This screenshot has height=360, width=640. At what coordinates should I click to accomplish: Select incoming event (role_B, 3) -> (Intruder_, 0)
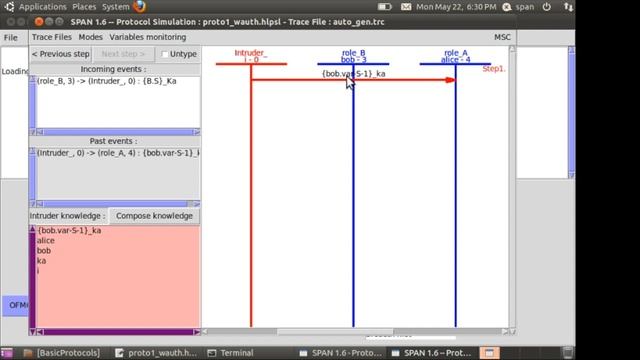click(x=107, y=81)
